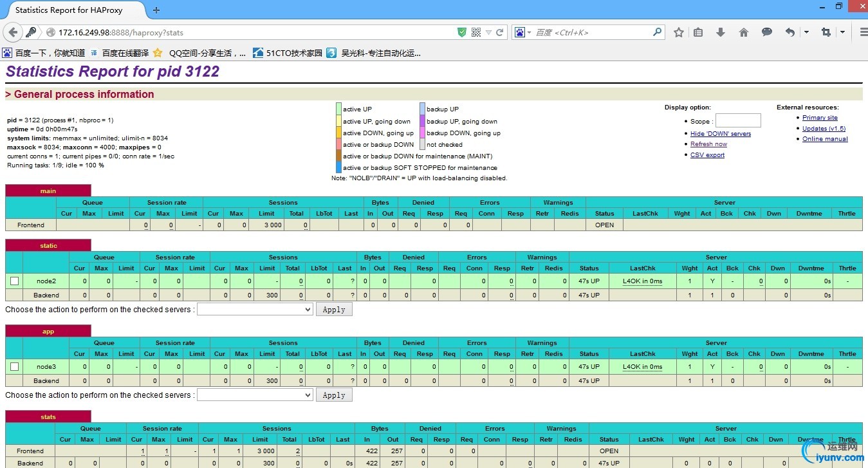Bookmark this page with the star icon

(679, 32)
